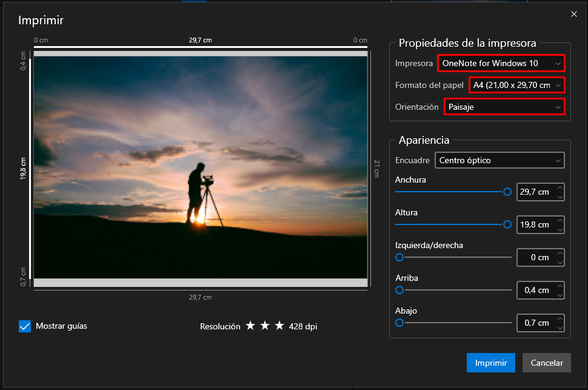The image size is (588, 390).
Task: Increase the Arriba margin with up arrow
Action: (560, 285)
